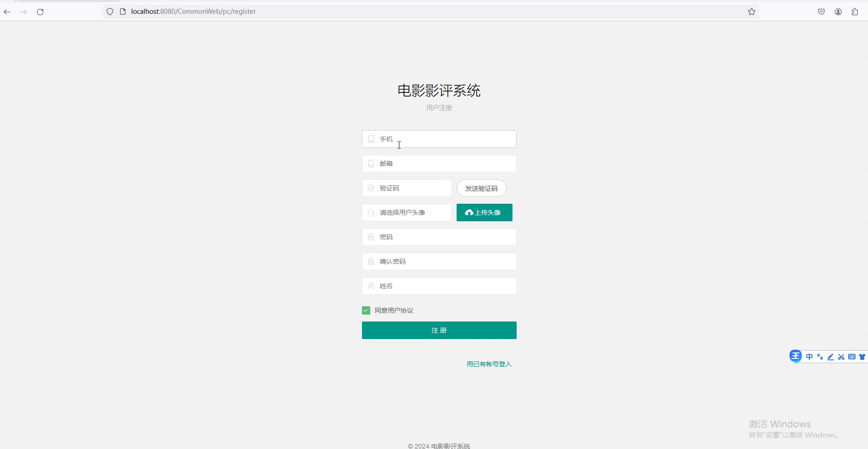This screenshot has width=868, height=449.
Task: Click the lock icon in 密码 field
Action: coord(371,237)
